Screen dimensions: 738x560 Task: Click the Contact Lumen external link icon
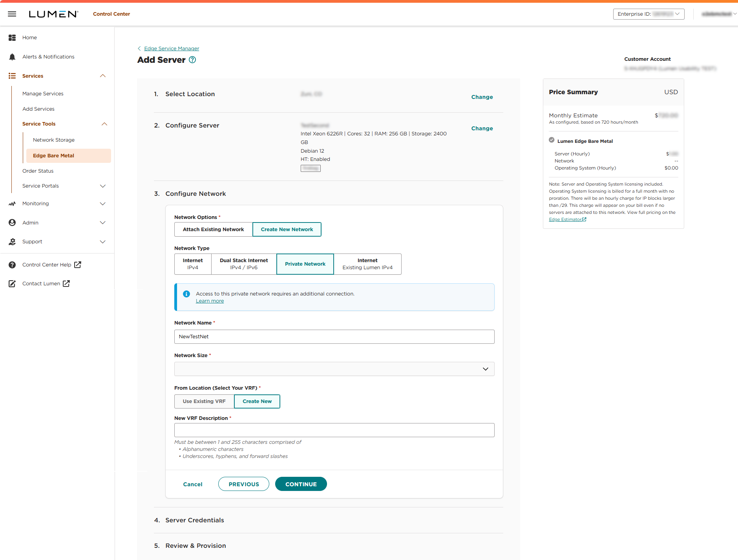tap(67, 283)
